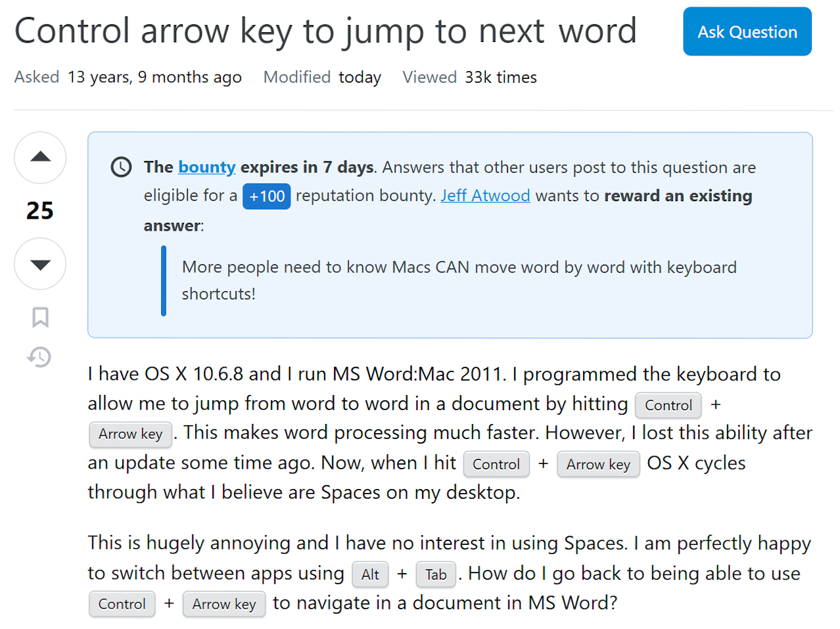Click the Alt key label
This screenshot has height=629, width=840.
point(370,574)
